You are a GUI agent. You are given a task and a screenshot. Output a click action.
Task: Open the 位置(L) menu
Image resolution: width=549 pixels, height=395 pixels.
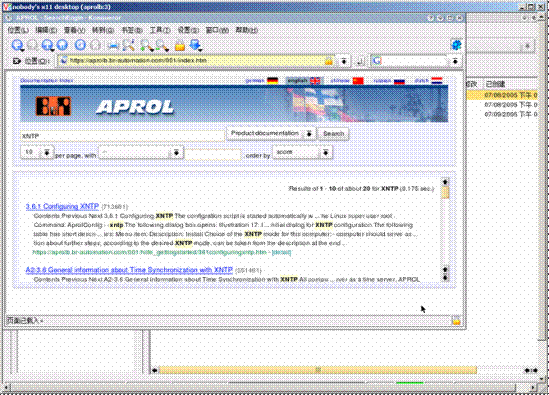click(18, 30)
